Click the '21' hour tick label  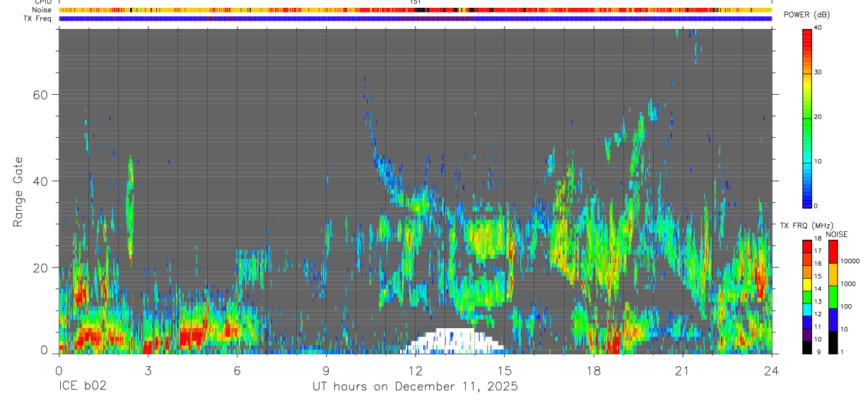click(x=683, y=371)
